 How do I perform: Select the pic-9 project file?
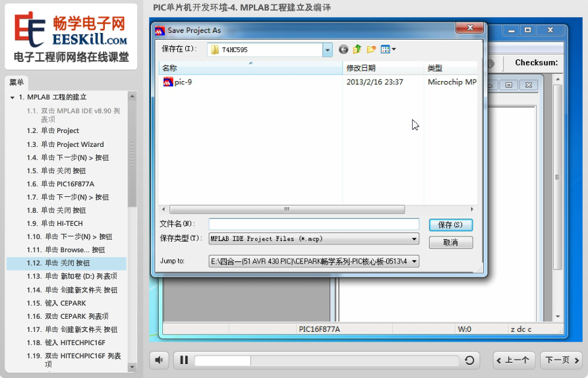178,82
